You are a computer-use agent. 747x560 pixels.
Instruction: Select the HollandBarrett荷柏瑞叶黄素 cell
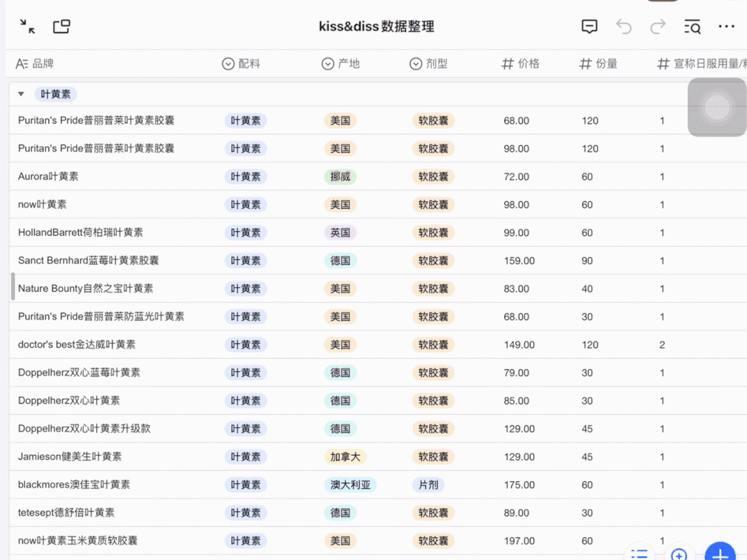(80, 232)
